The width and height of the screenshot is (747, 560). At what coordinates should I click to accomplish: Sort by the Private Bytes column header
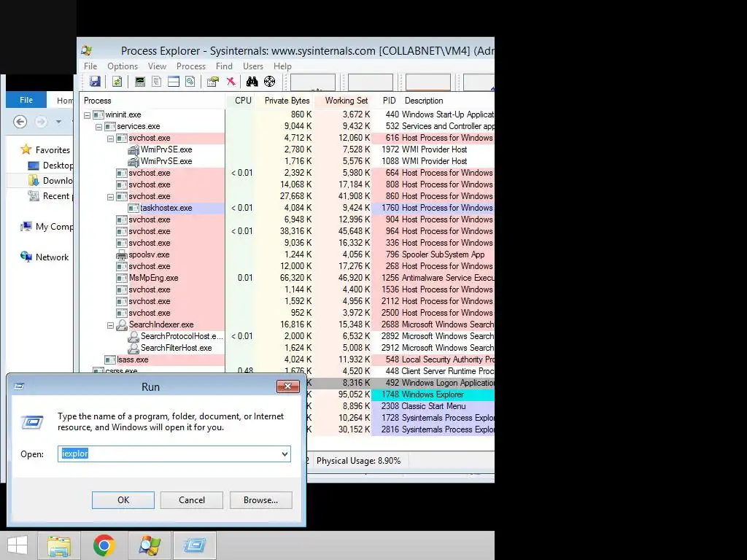click(285, 101)
